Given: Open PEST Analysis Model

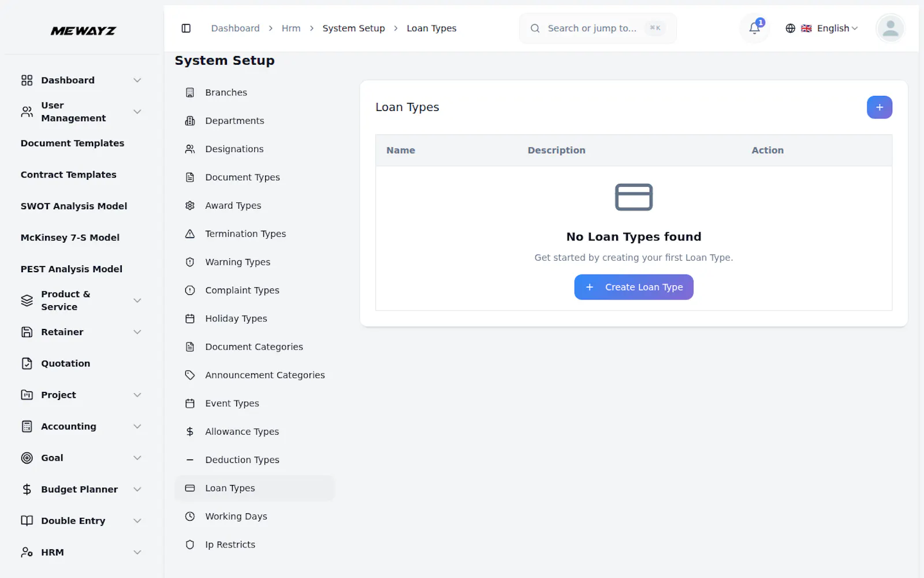Looking at the screenshot, I should click(72, 269).
